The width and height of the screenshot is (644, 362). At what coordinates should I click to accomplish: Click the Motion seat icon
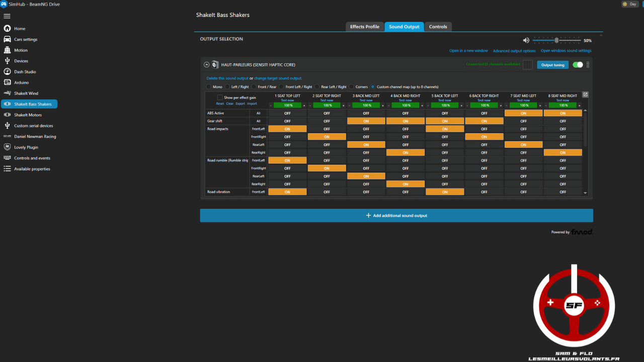point(7,50)
